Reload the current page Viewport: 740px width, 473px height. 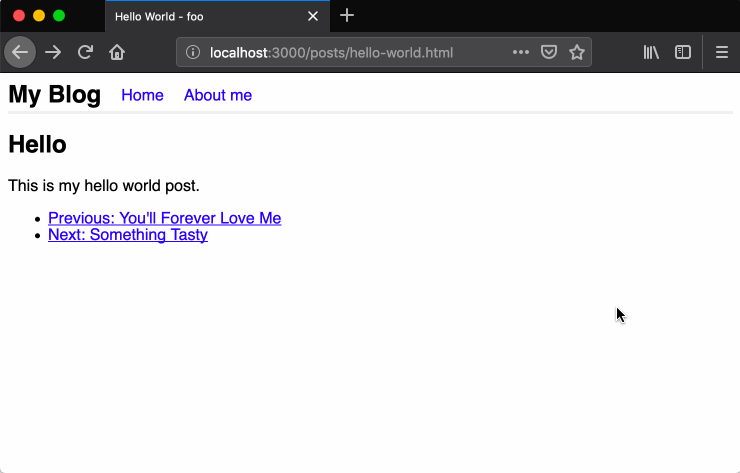click(x=85, y=52)
